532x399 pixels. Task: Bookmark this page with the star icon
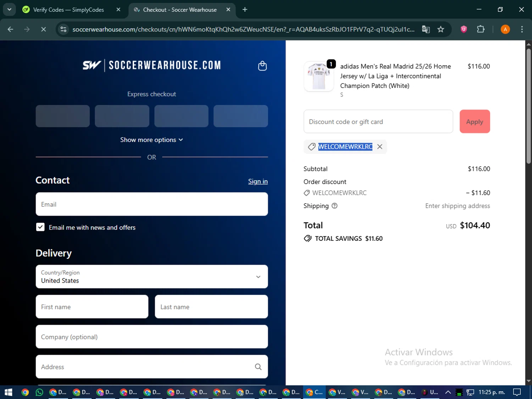pos(440,29)
